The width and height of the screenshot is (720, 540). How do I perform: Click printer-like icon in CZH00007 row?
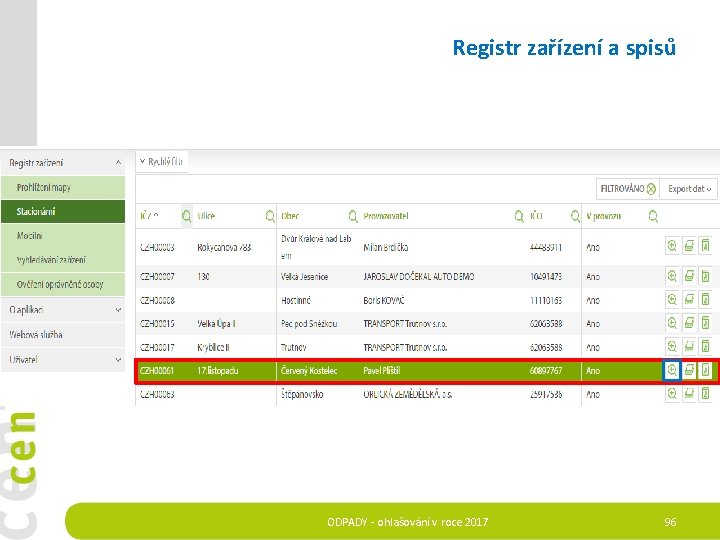click(689, 276)
